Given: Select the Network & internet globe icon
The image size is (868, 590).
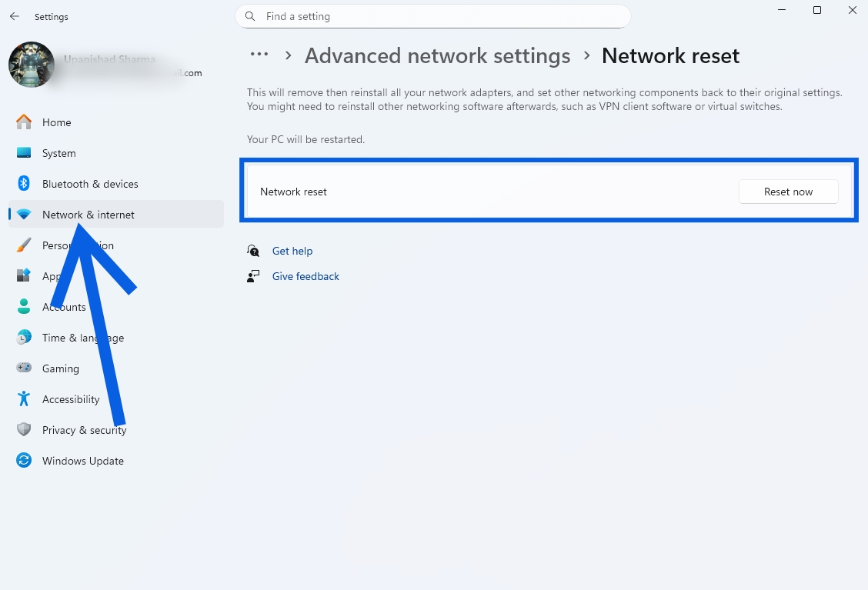Looking at the screenshot, I should [x=23, y=214].
